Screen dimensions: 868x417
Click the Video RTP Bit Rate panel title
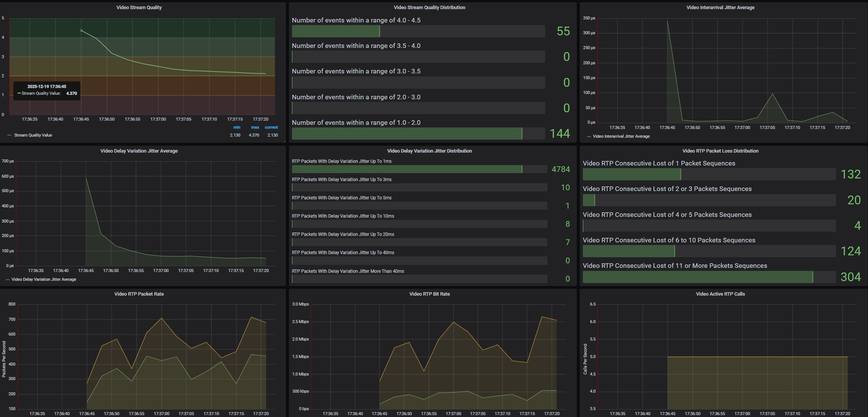tap(429, 294)
